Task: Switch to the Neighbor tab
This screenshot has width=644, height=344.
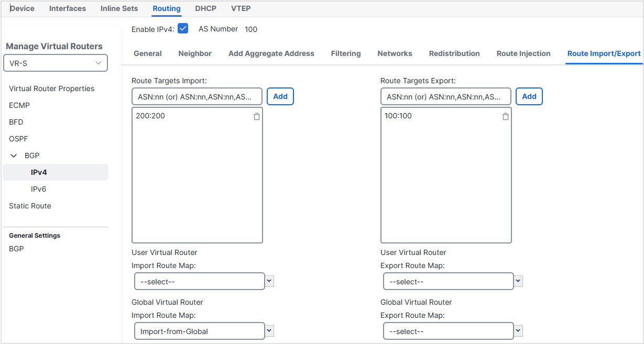Action: click(195, 53)
